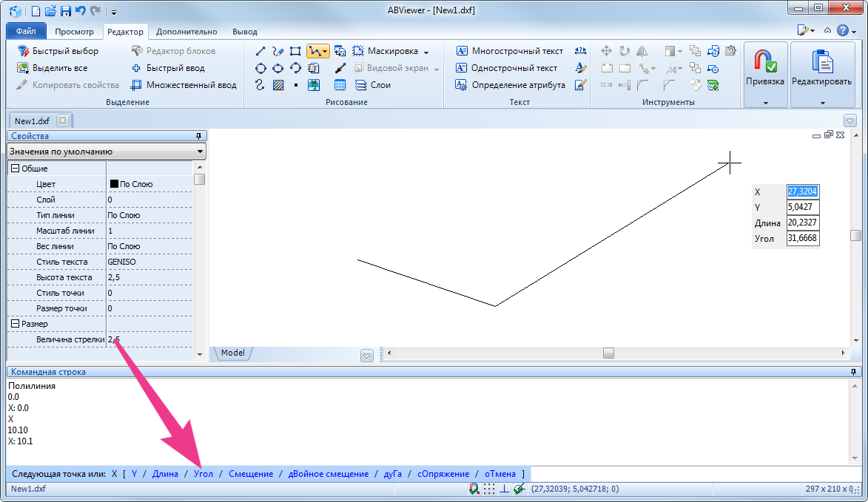Click the Угол option in command prompt
868x502 pixels.
[x=203, y=474]
